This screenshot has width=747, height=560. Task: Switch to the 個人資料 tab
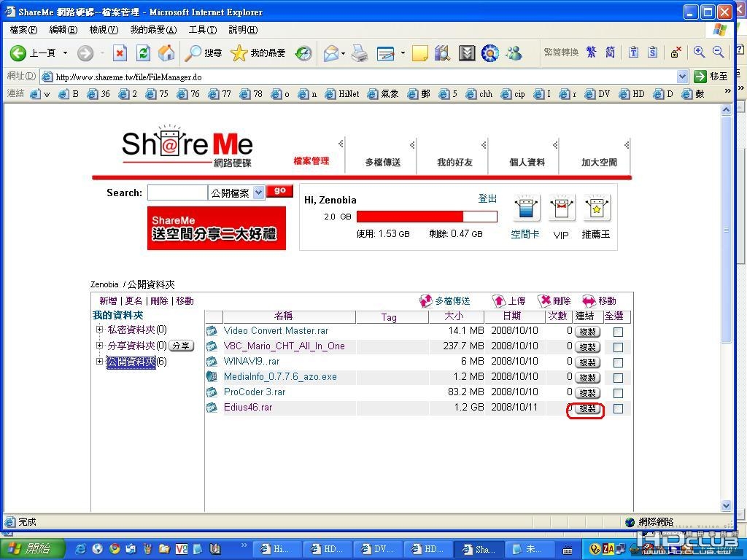[527, 163]
